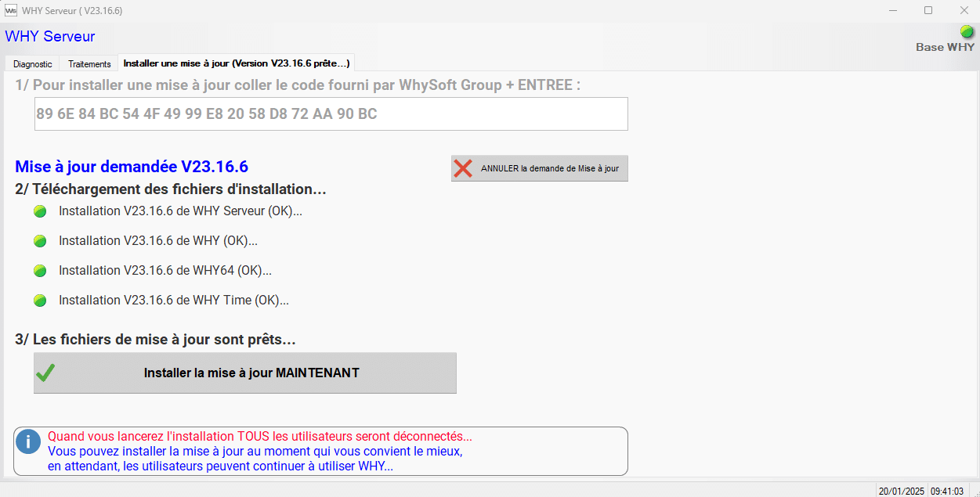Switch to the Traitements tab
Viewport: 980px width, 497px height.
[x=89, y=64]
